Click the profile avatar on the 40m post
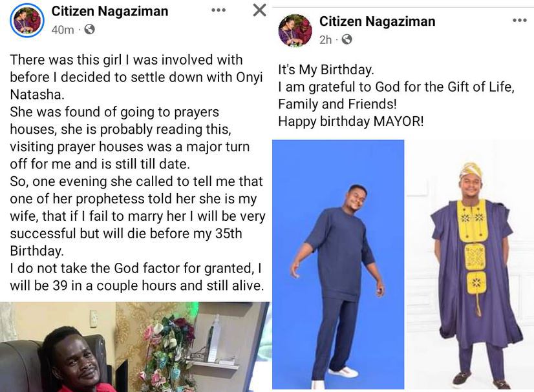 27,20
